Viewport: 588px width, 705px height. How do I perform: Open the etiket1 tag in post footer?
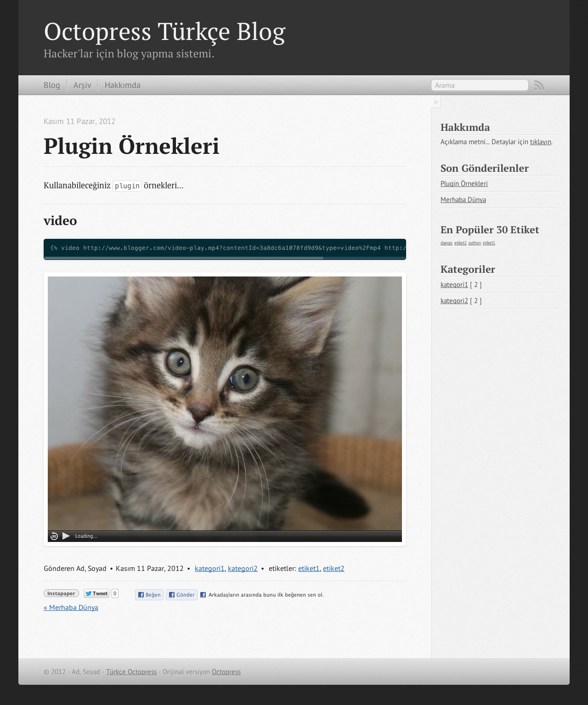309,569
